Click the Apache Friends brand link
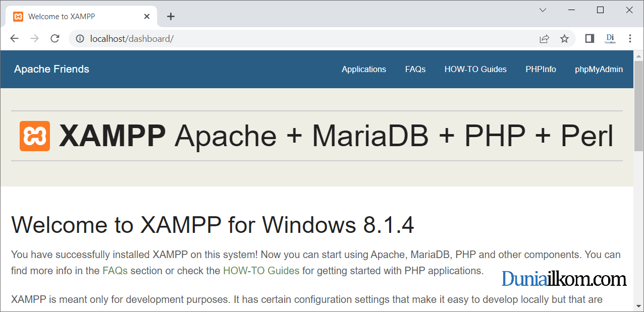Viewport: 644px width, 312px height. pos(51,69)
